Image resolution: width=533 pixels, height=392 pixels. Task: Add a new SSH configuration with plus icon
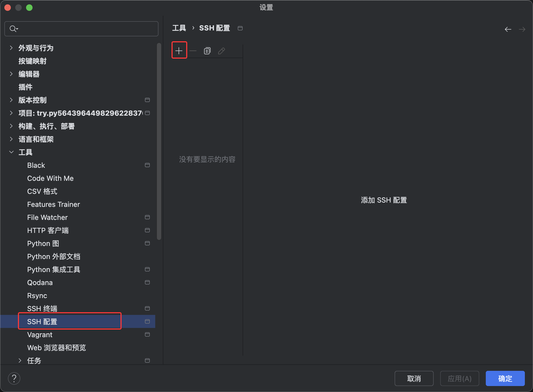[179, 50]
